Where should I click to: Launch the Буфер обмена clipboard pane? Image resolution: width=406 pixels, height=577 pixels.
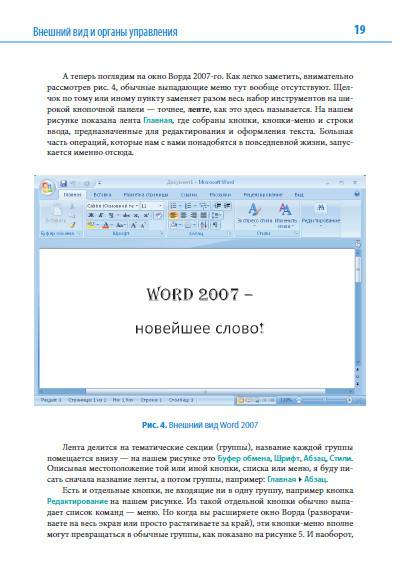(x=79, y=233)
